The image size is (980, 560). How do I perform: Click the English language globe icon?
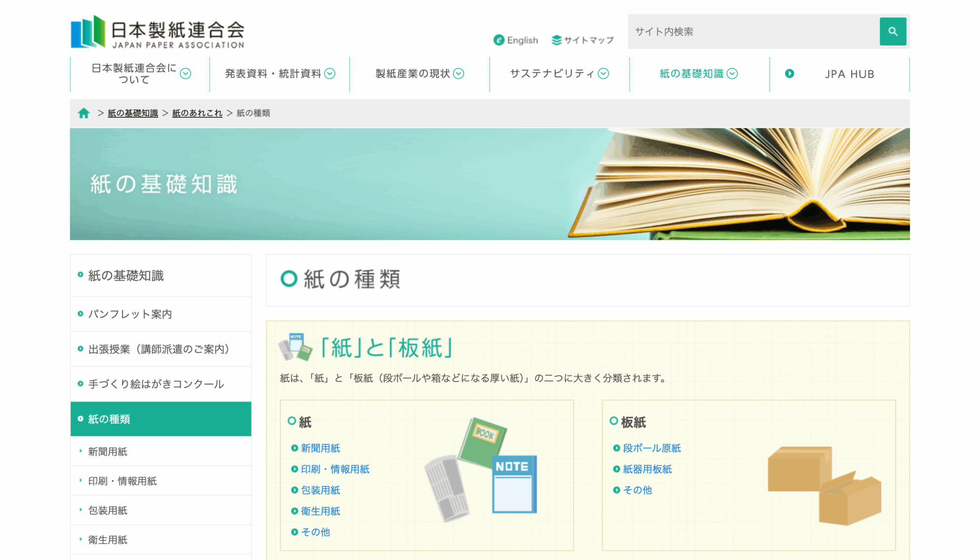click(x=499, y=40)
